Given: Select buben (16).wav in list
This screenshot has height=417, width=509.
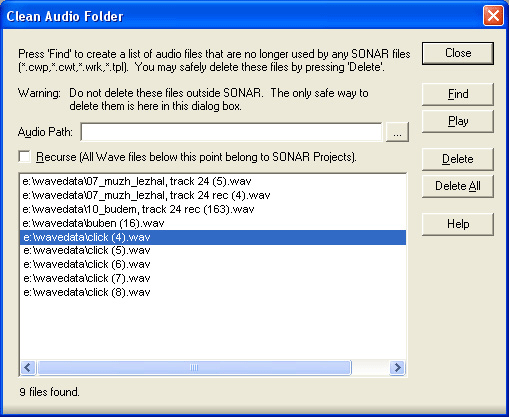Looking at the screenshot, I should (213, 223).
